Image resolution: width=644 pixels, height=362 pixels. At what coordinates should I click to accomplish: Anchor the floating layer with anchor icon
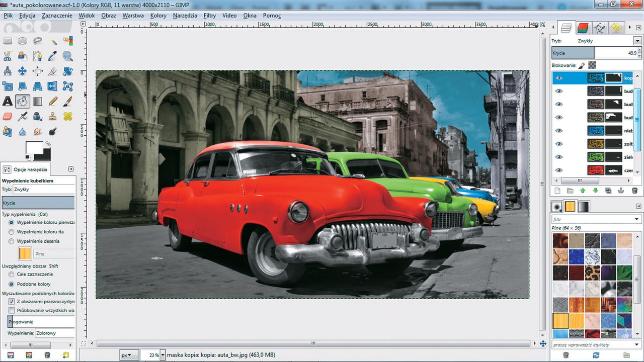(x=622, y=191)
